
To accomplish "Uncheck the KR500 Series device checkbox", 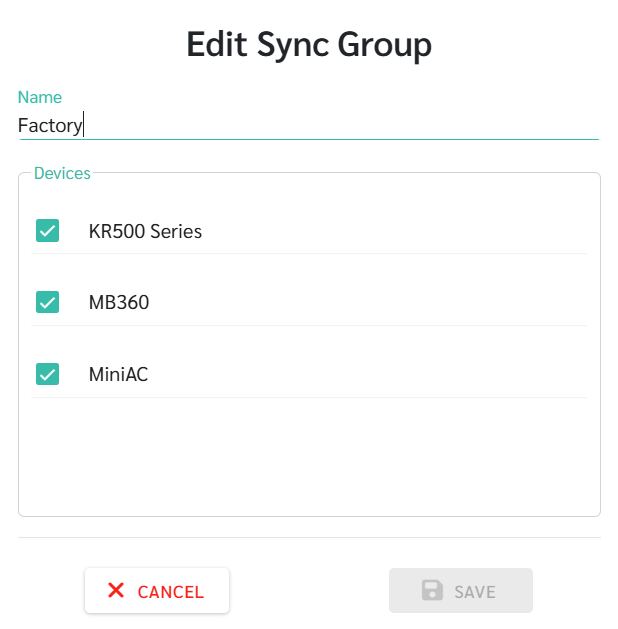I will [x=47, y=231].
